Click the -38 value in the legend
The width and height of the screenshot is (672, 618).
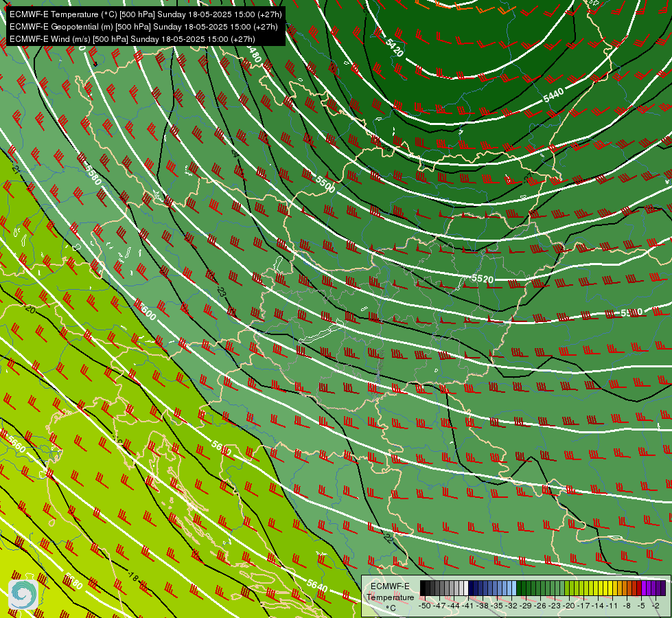click(483, 606)
